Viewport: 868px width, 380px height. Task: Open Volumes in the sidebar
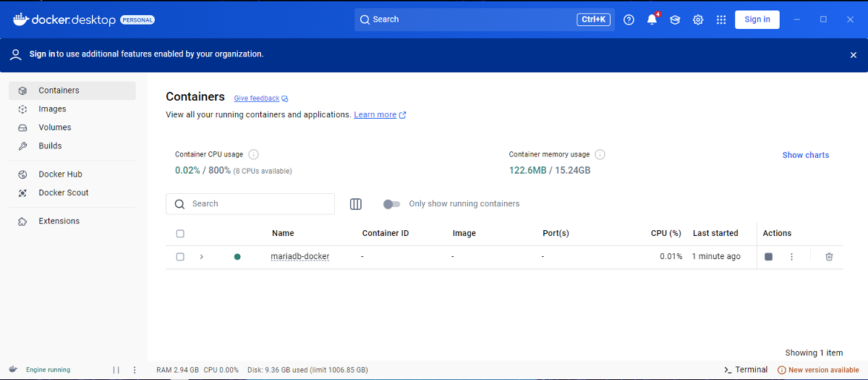55,127
